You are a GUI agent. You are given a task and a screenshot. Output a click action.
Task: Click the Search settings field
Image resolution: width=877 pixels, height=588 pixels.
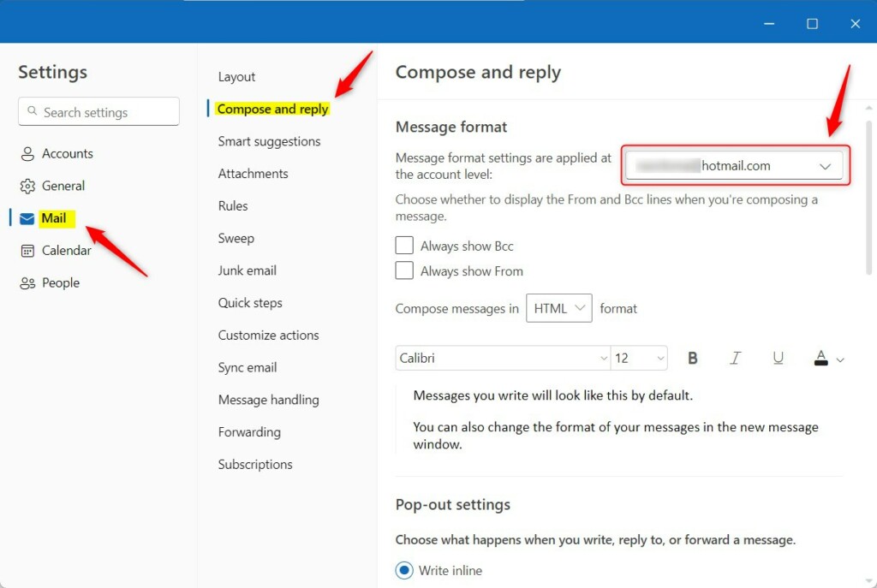pos(98,111)
